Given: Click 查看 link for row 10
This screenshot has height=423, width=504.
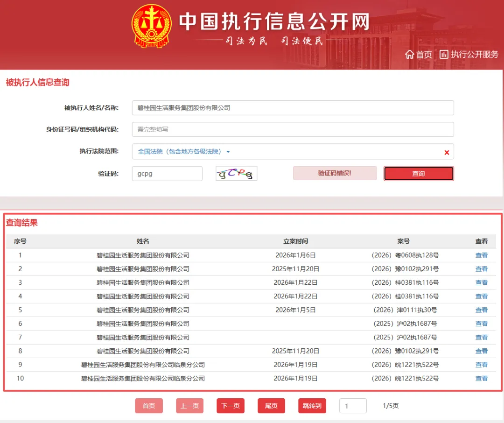Looking at the screenshot, I should pyautogui.click(x=482, y=378).
